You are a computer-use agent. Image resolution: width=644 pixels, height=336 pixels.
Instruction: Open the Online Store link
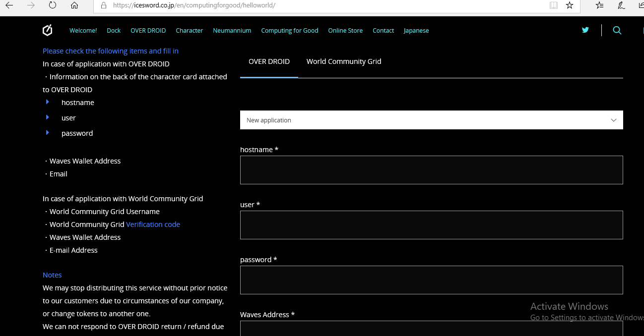[345, 31]
